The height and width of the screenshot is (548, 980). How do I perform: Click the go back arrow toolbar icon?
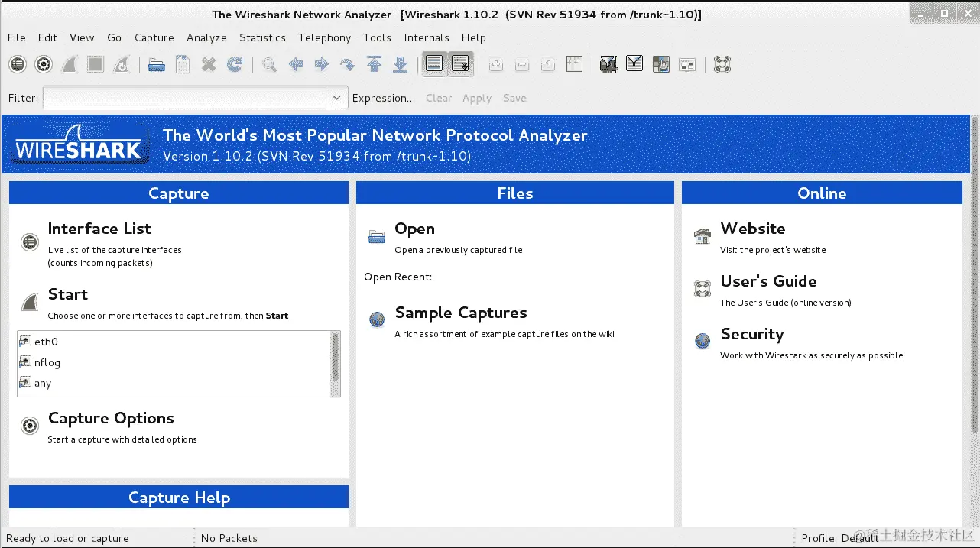(x=296, y=64)
